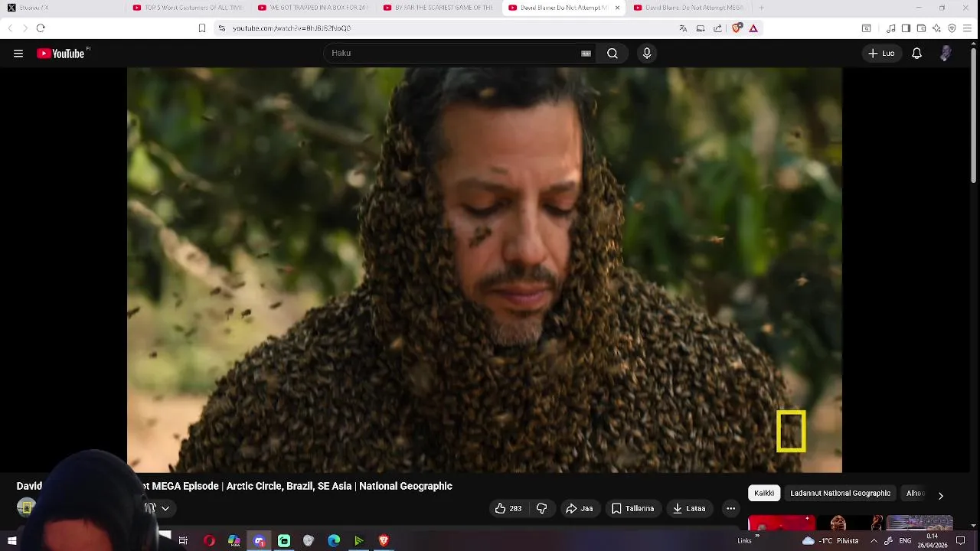Open Task View on taskbar

pos(183,541)
